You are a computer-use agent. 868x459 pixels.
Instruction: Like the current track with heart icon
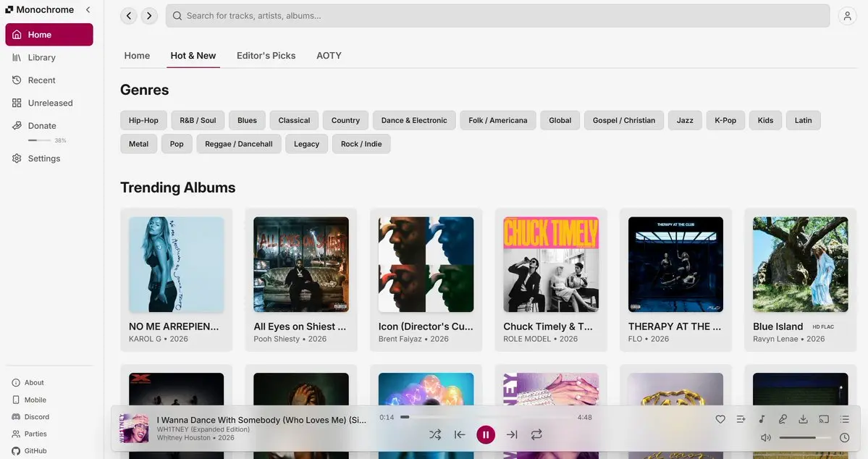point(720,419)
